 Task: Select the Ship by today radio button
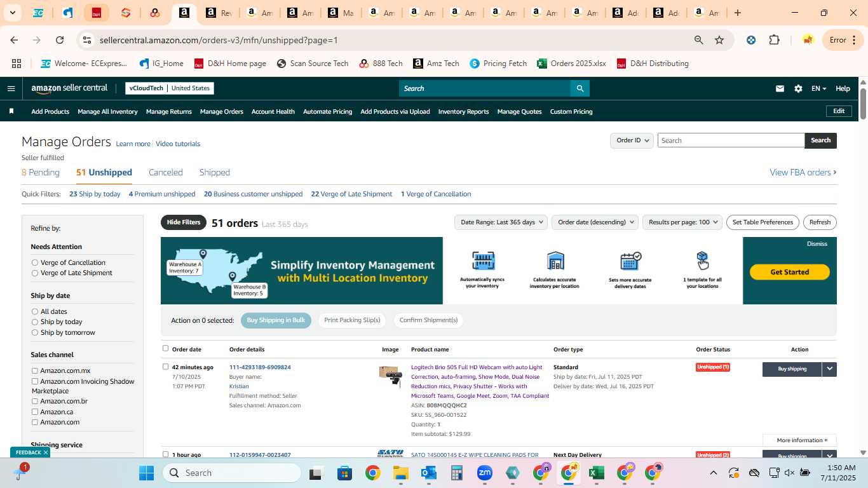click(x=35, y=322)
